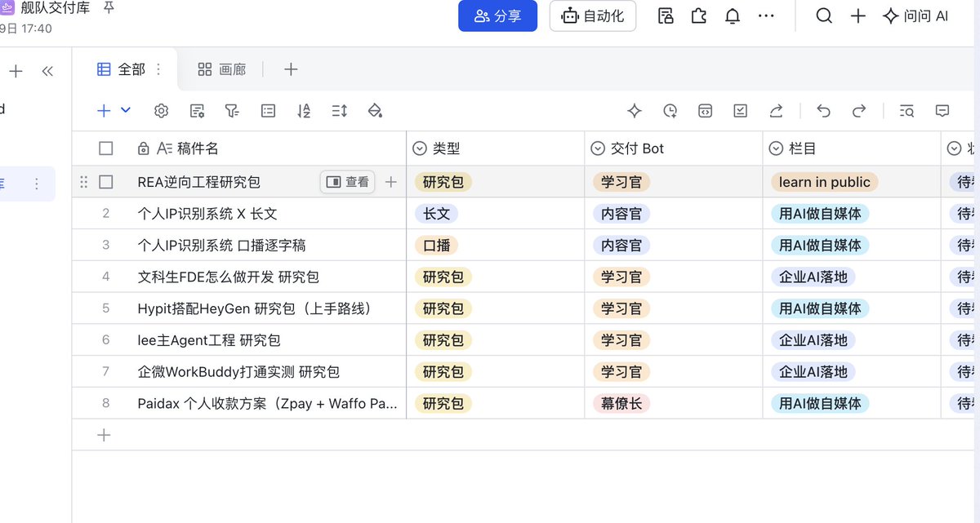Click row number 6 in the table
Viewport: 980px width, 523px height.
pyautogui.click(x=105, y=340)
